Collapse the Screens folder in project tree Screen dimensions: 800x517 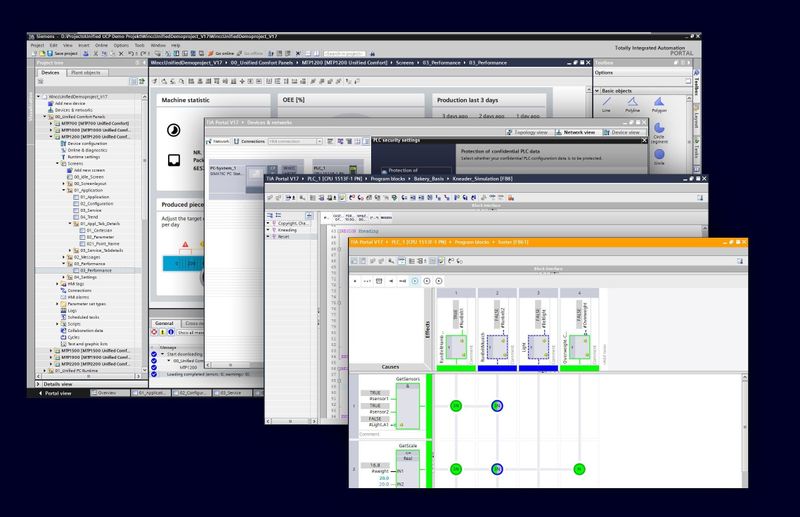57,163
